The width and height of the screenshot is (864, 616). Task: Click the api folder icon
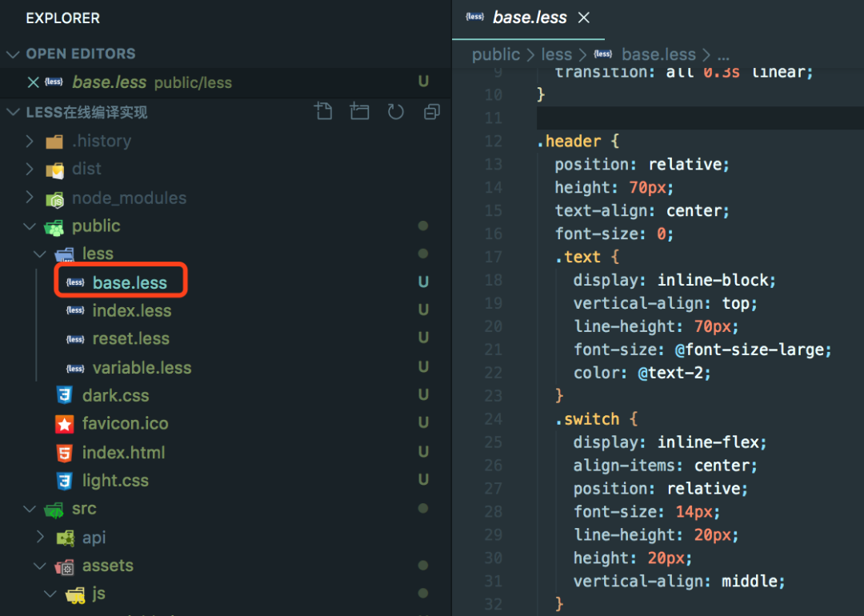(65, 538)
